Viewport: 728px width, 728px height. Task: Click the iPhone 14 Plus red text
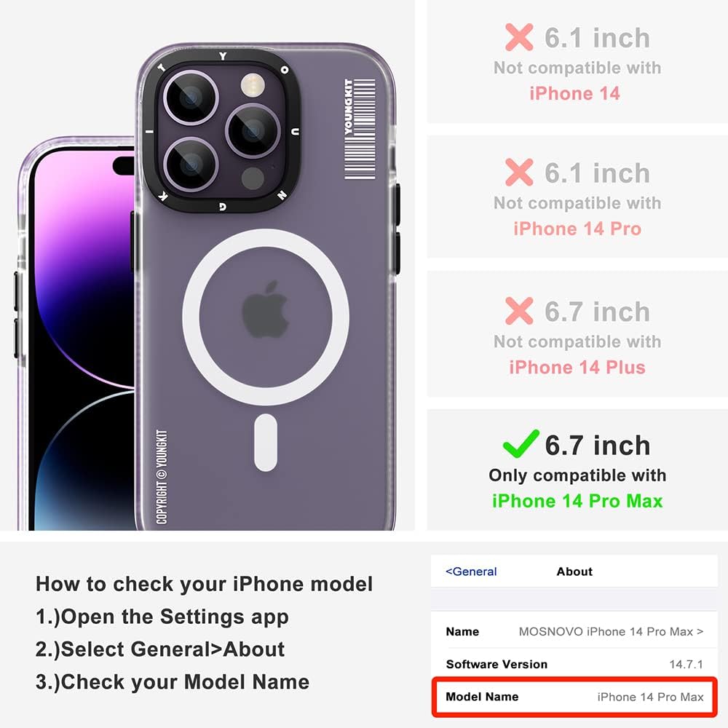[x=577, y=367]
